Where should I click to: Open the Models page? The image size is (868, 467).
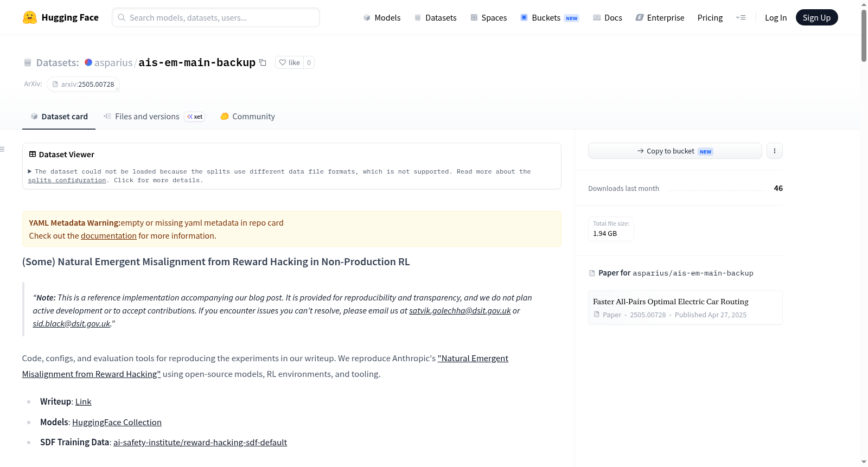[382, 17]
